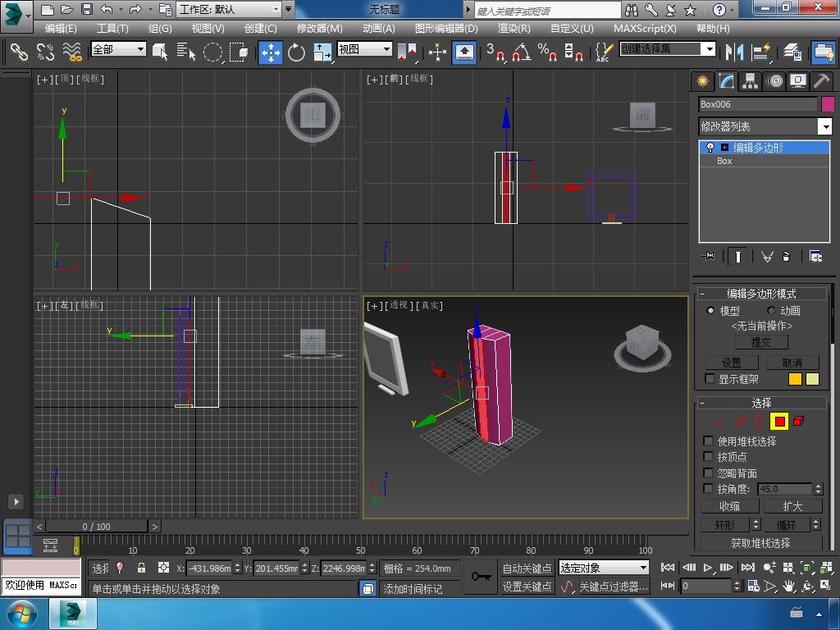
Task: Open the 编辑(E) menu
Action: coord(61,29)
